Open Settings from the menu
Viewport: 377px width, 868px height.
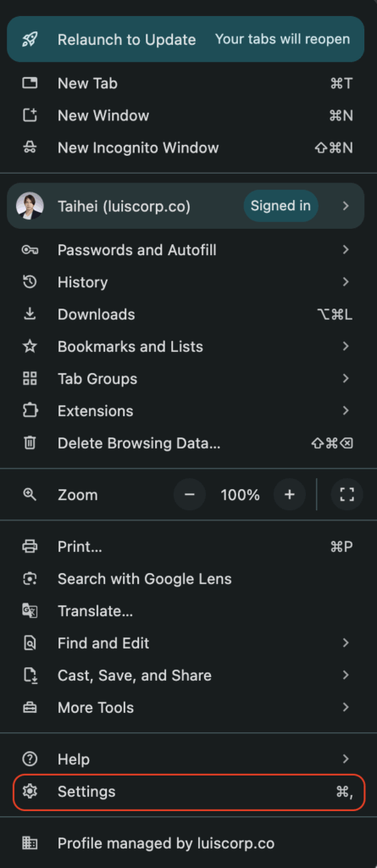tap(189, 793)
